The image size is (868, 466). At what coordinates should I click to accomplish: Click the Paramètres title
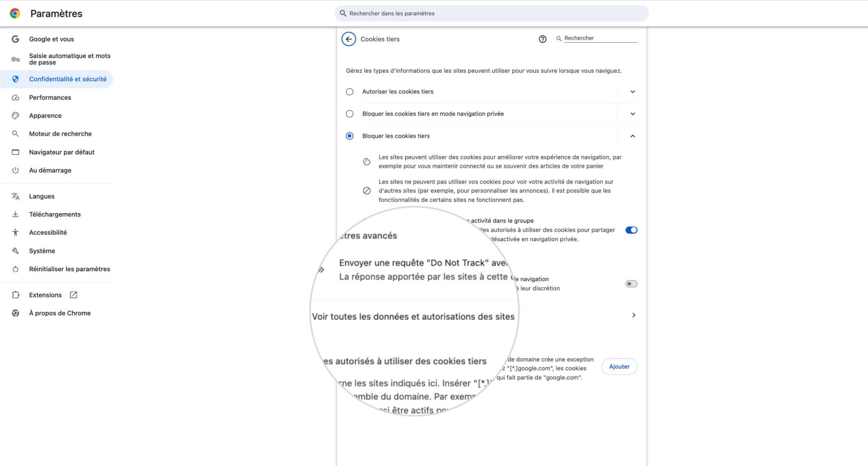pyautogui.click(x=56, y=14)
